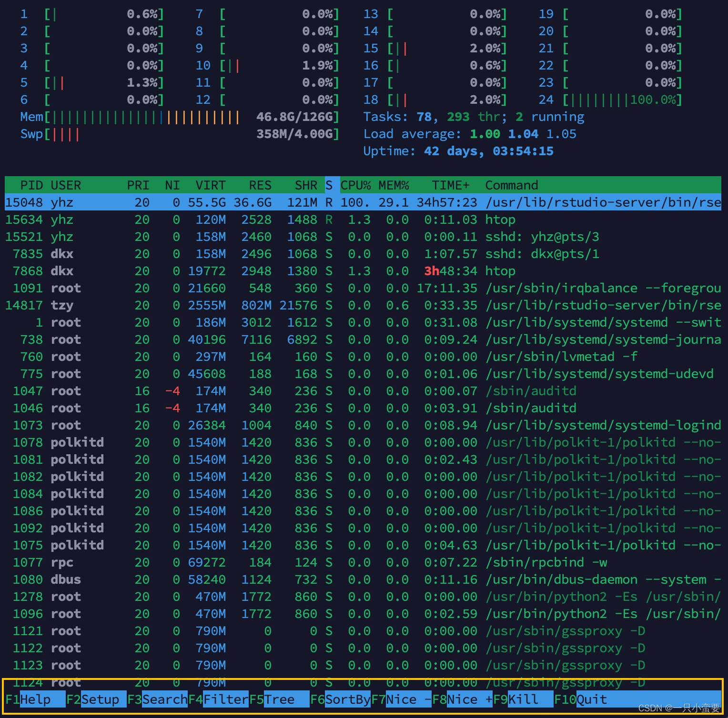Send a signal with F9 Kill
Viewport: 728px width, 718px height.
point(523,699)
